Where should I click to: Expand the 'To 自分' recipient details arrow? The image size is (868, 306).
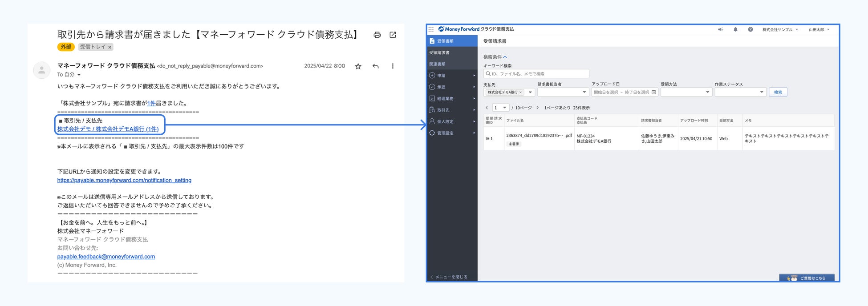pyautogui.click(x=79, y=75)
